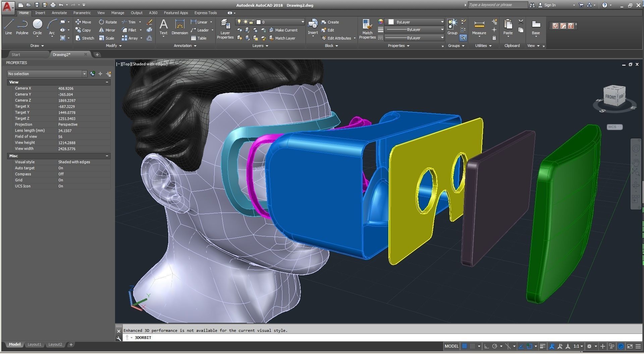Select the Line drawing tool
644x354 pixels.
8,27
